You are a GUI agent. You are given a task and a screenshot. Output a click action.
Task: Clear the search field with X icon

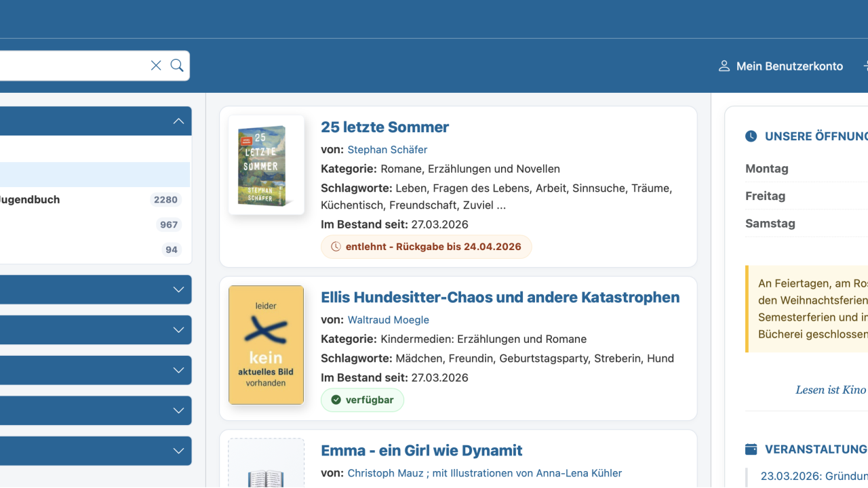pos(156,66)
